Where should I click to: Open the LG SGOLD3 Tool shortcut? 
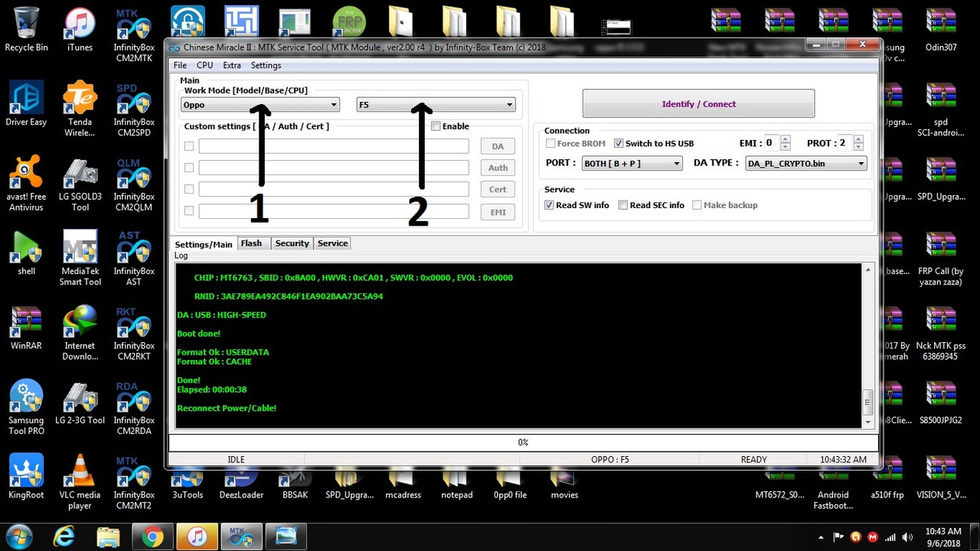(80, 184)
